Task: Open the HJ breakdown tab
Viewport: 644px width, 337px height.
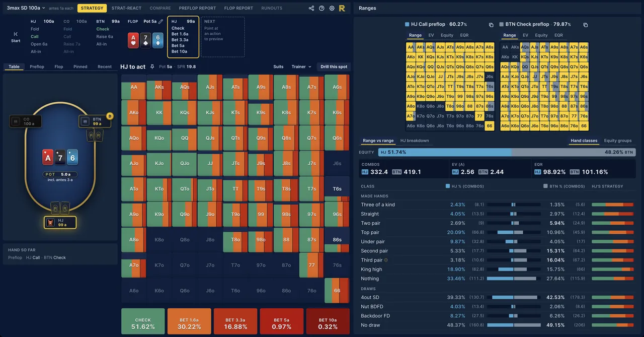Action: click(415, 141)
